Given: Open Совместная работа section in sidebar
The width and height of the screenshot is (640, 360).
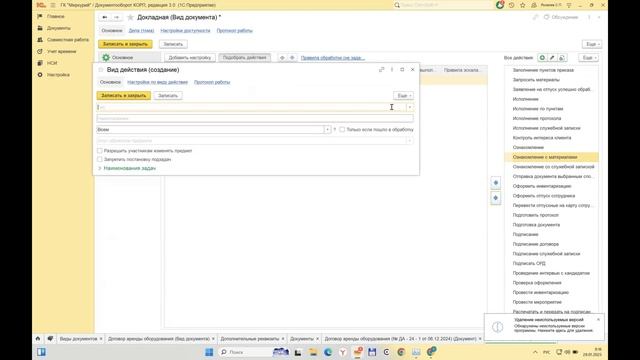Looking at the screenshot, I should coord(68,40).
